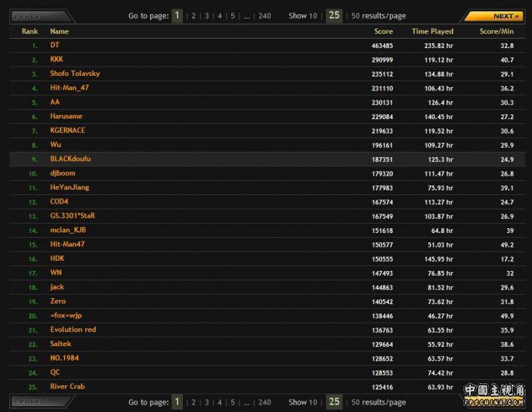Go to page 3 in bottom pagination
Viewport: 532px width, 412px height.
point(207,403)
